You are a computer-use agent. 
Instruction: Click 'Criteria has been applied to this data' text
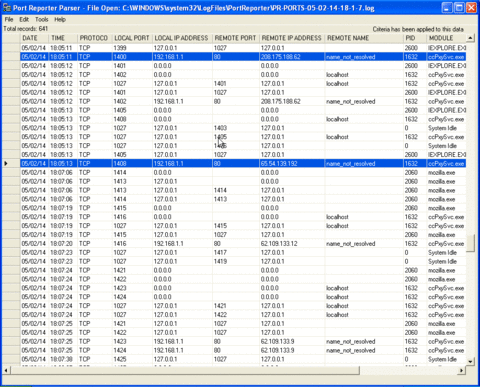(418, 29)
